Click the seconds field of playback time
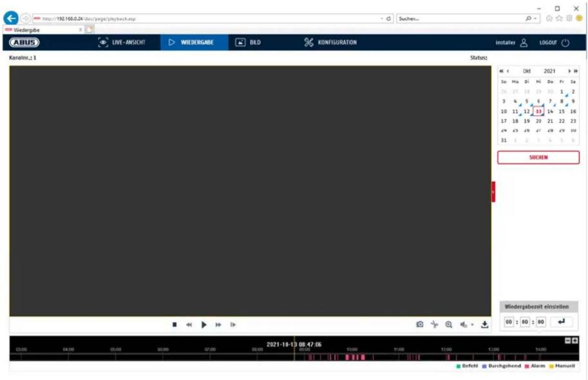This screenshot has height=380, width=588. click(x=541, y=322)
